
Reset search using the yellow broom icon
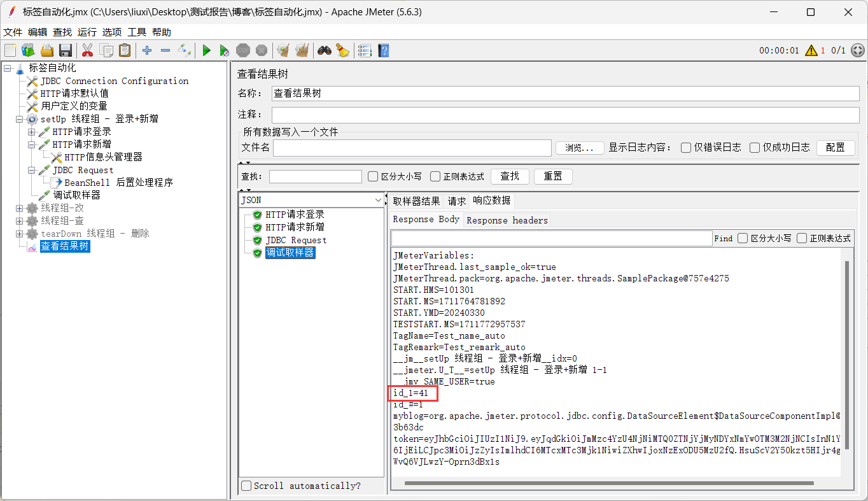click(x=343, y=50)
